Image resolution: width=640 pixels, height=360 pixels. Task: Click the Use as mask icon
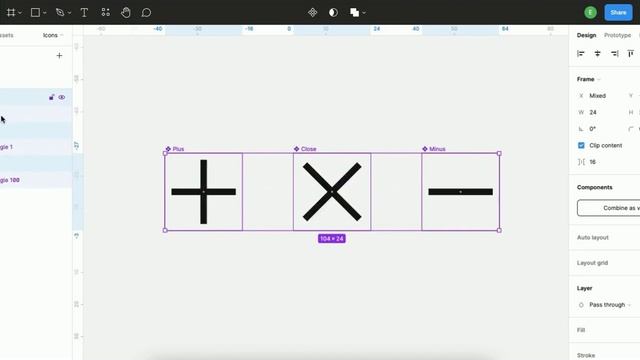pos(333,13)
